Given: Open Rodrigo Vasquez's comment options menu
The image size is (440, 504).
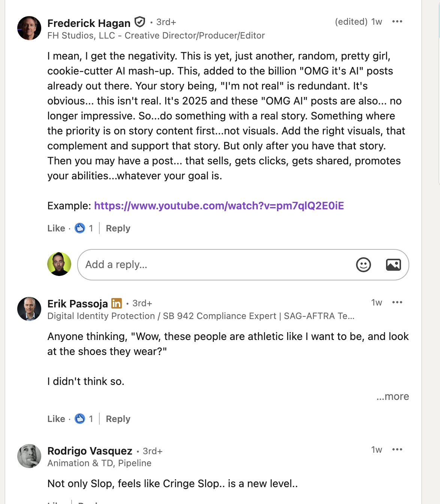Looking at the screenshot, I should pos(397,450).
